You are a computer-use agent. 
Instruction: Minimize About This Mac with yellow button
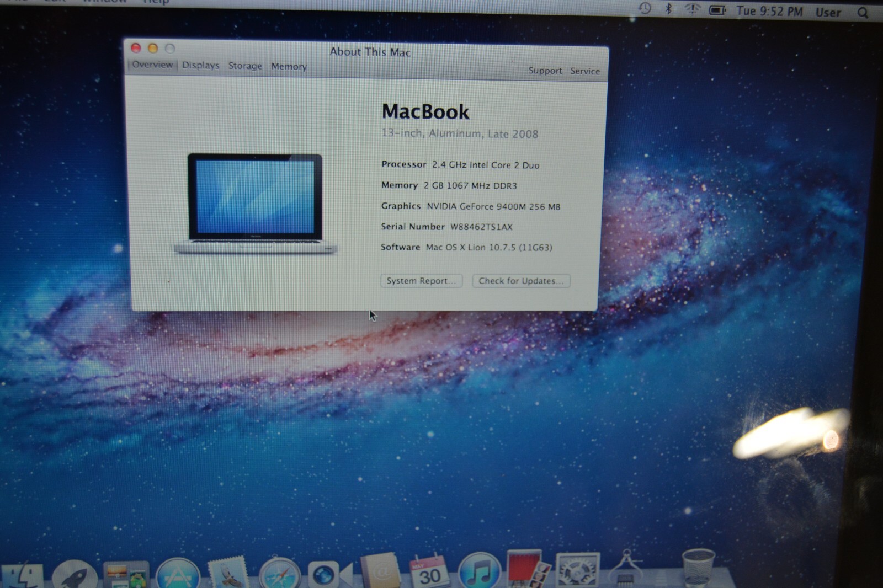pyautogui.click(x=153, y=48)
